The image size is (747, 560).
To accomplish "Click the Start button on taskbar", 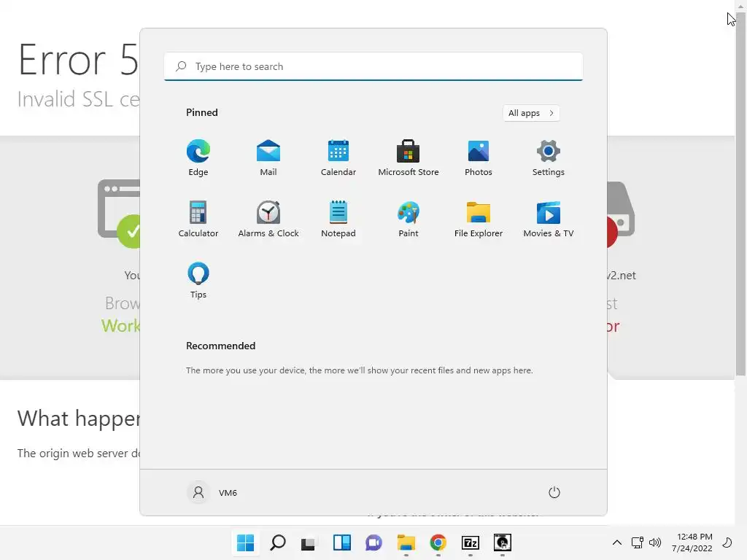I will click(x=246, y=542).
